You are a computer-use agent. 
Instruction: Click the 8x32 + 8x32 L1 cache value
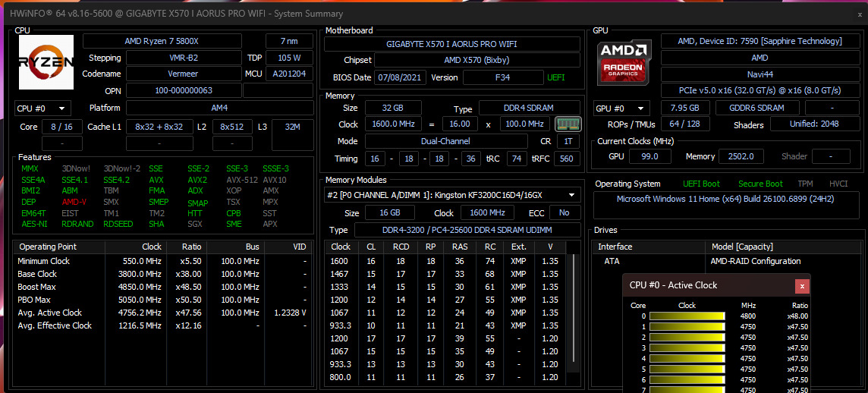click(159, 127)
